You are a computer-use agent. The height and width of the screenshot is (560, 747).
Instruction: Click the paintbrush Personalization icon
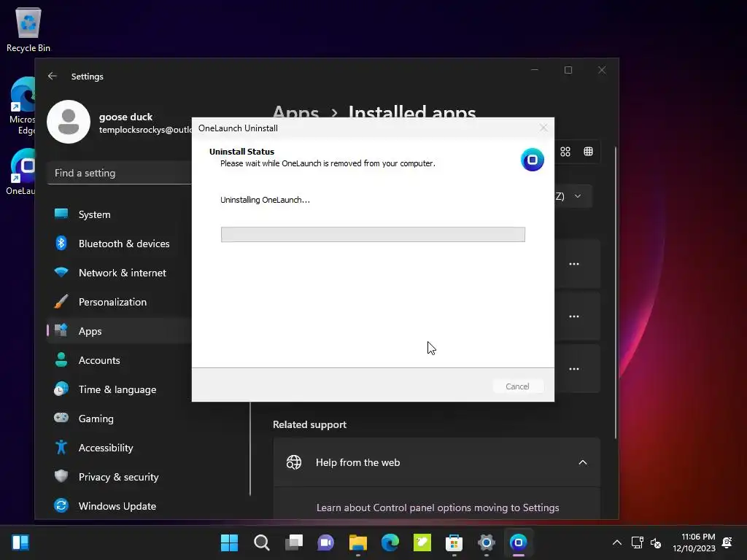[61, 301]
